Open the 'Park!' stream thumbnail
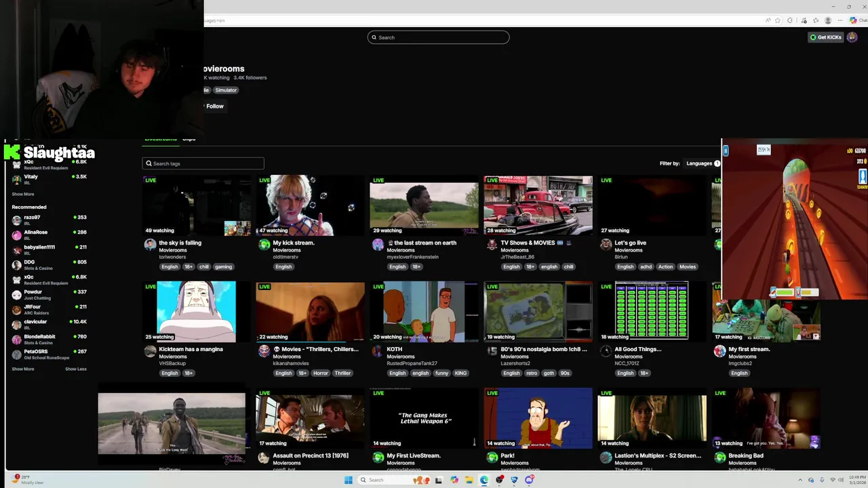868x488 pixels. point(538,418)
